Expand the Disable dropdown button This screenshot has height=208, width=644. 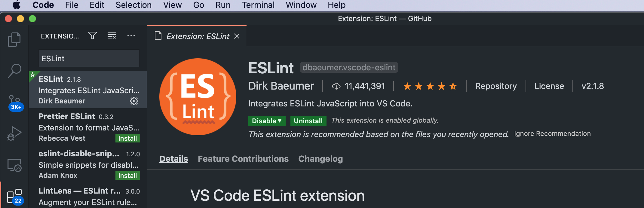point(267,121)
